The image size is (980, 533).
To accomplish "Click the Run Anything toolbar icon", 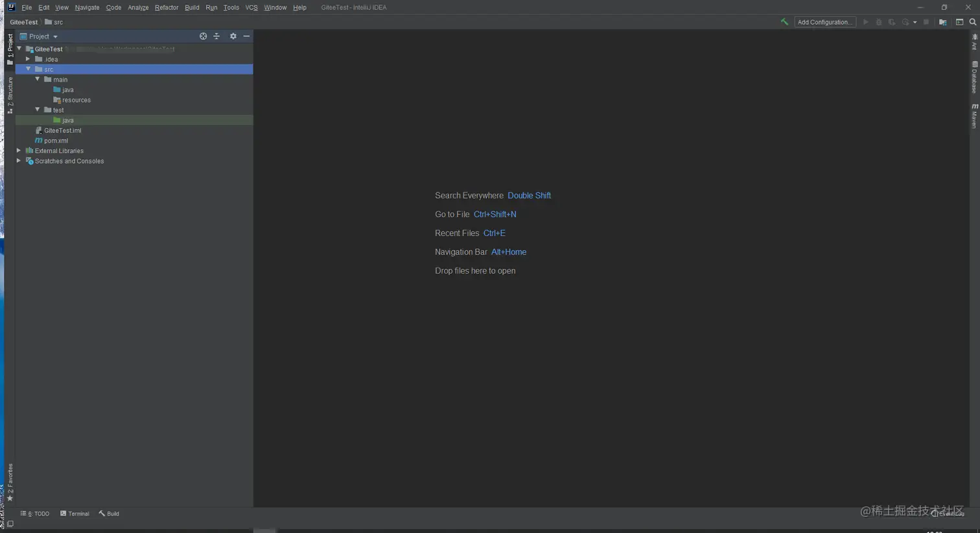I will point(959,22).
